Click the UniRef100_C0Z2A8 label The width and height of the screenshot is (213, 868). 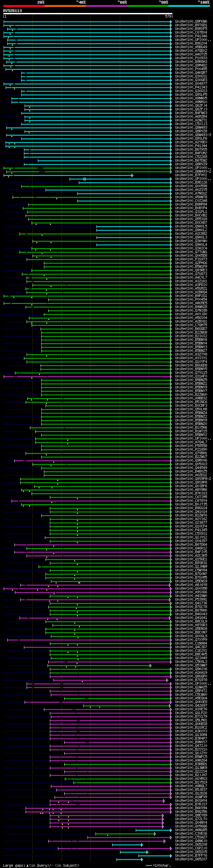(191, 201)
